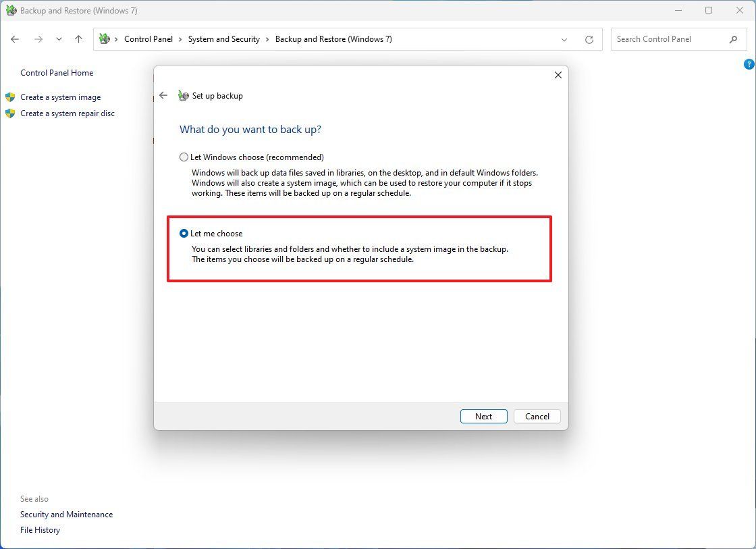
Task: Click the back arrow in the Set up backup dialog
Action: [x=164, y=95]
